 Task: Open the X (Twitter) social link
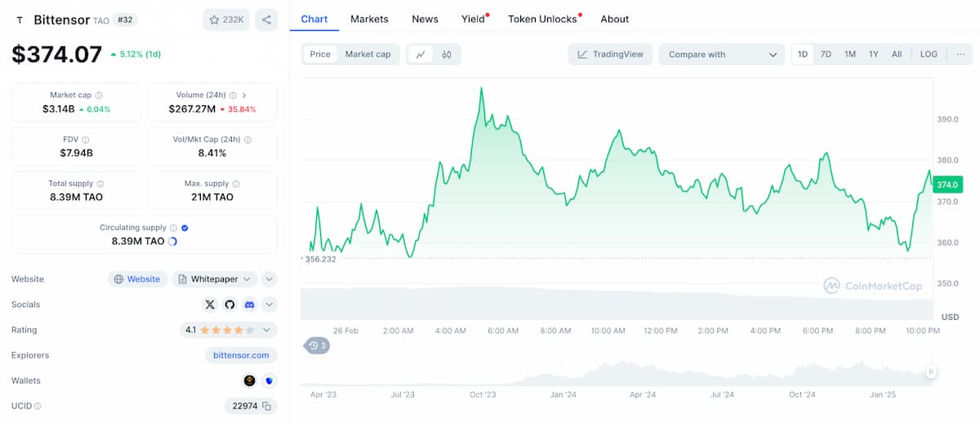click(210, 305)
